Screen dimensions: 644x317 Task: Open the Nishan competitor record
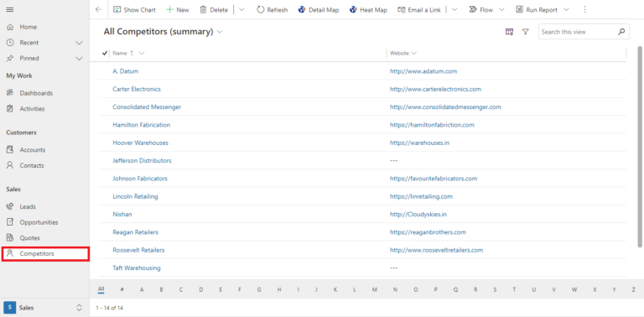coord(122,215)
